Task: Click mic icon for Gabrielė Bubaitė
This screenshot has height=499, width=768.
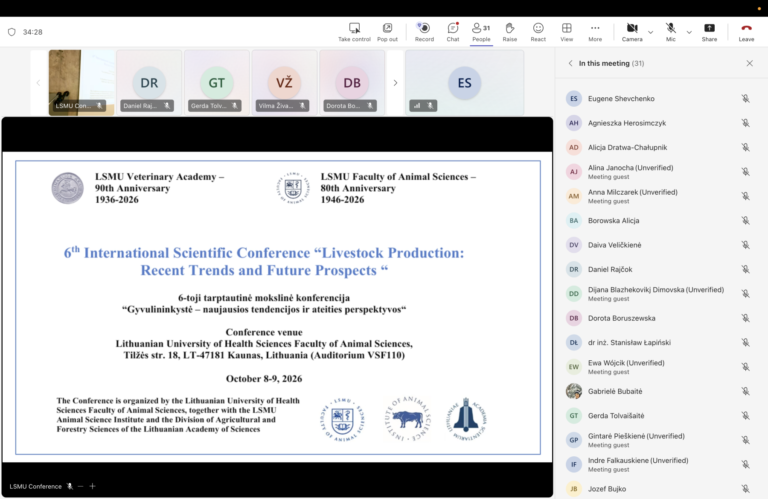Action: tap(745, 391)
